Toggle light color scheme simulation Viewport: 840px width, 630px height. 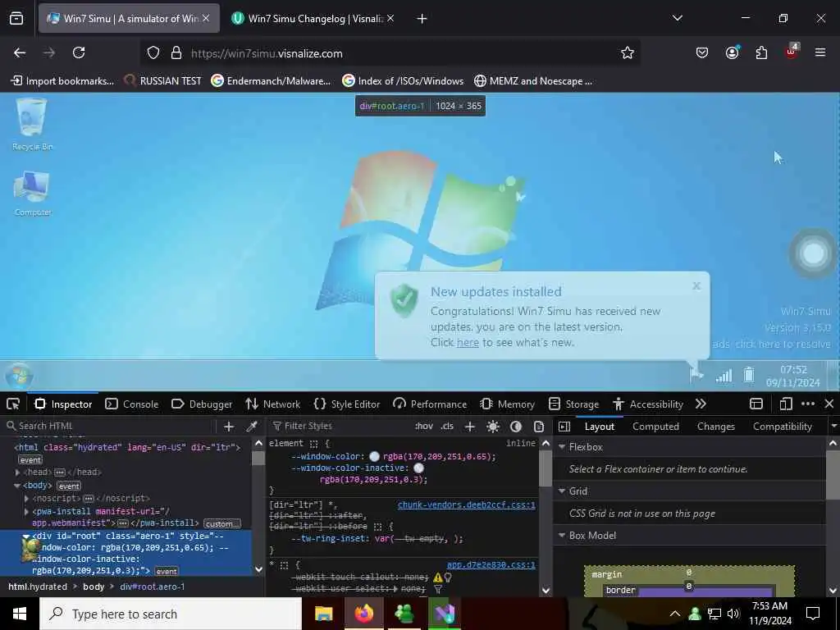click(493, 427)
